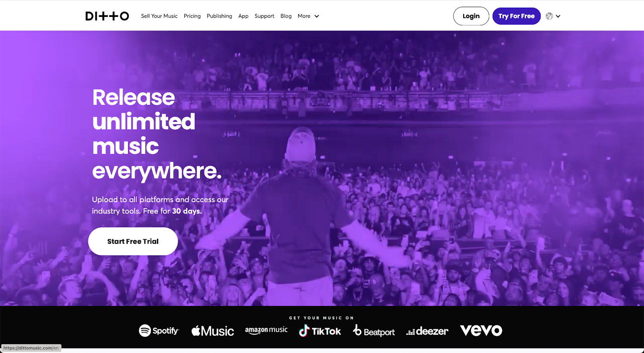644x353 pixels.
Task: Start Free Trial from hero section
Action: point(133,241)
